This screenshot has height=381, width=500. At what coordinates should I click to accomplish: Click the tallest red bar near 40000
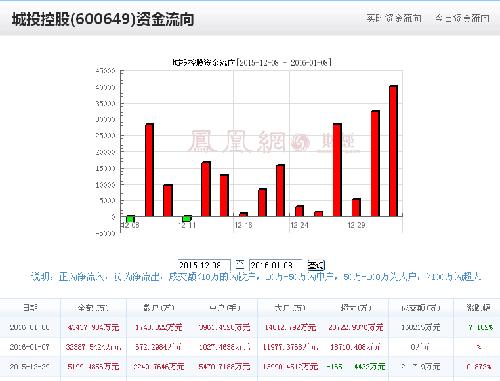pyautogui.click(x=394, y=151)
